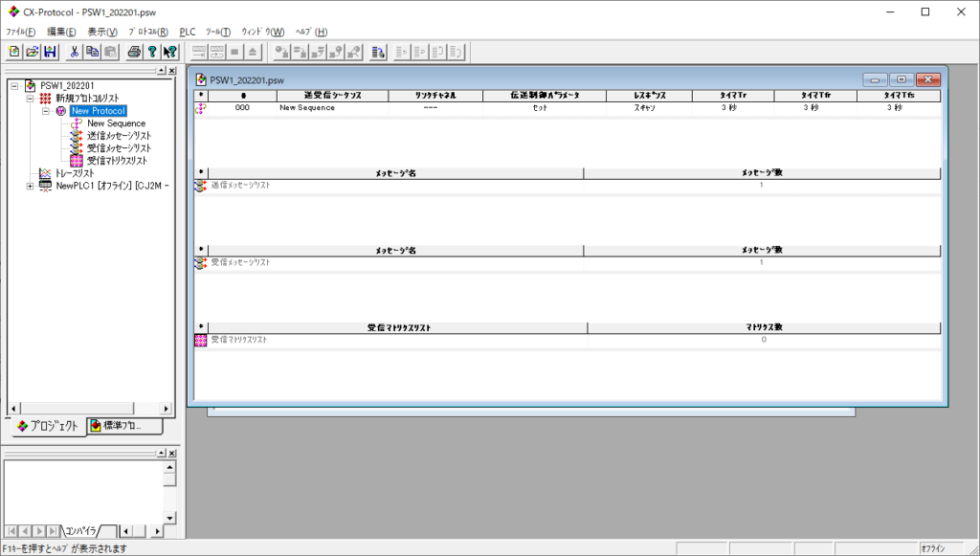This screenshot has width=980, height=556.
Task: Click the Cut scissors toolbar icon
Action: click(75, 52)
